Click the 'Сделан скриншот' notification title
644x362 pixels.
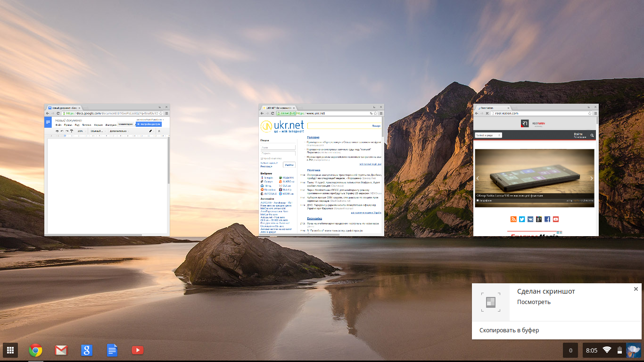point(546,292)
